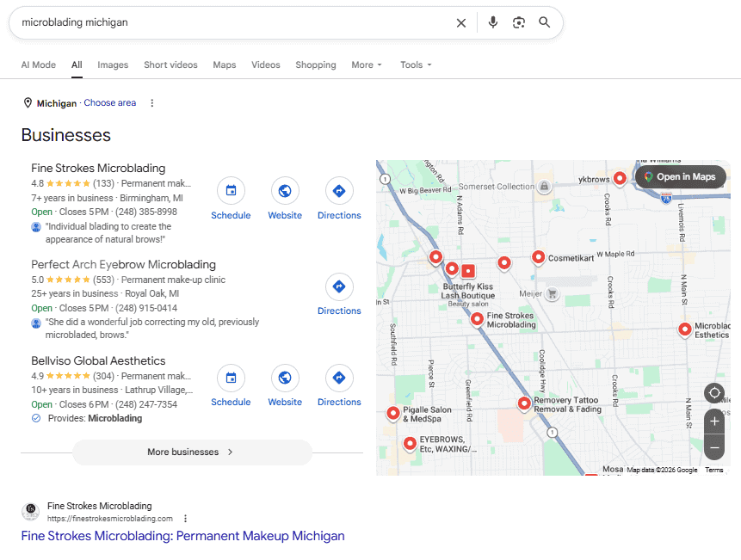Click the More businesses button
The image size is (741, 560).
[192, 452]
